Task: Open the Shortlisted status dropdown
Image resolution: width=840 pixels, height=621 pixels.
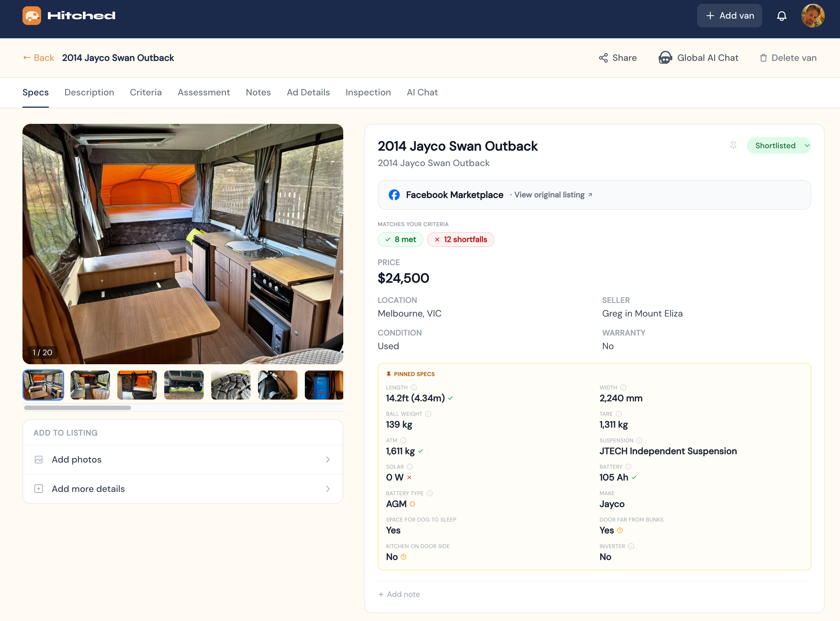Action: pyautogui.click(x=779, y=146)
